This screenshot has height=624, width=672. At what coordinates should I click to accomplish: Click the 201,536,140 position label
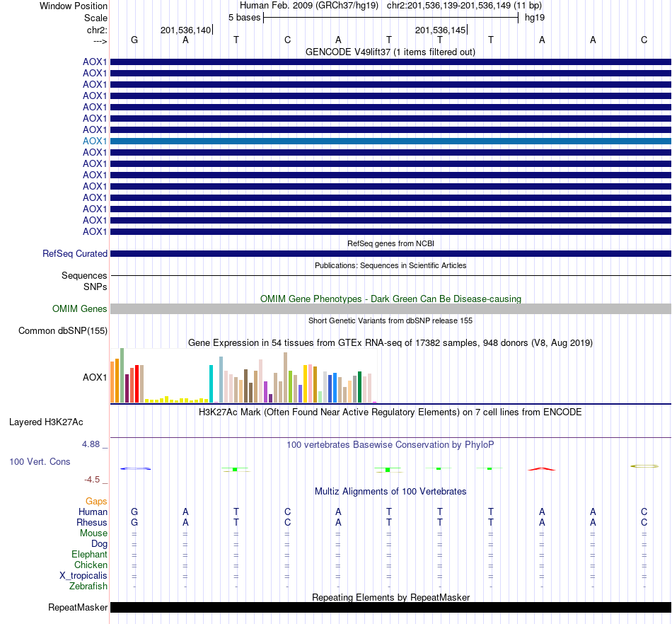(x=185, y=30)
